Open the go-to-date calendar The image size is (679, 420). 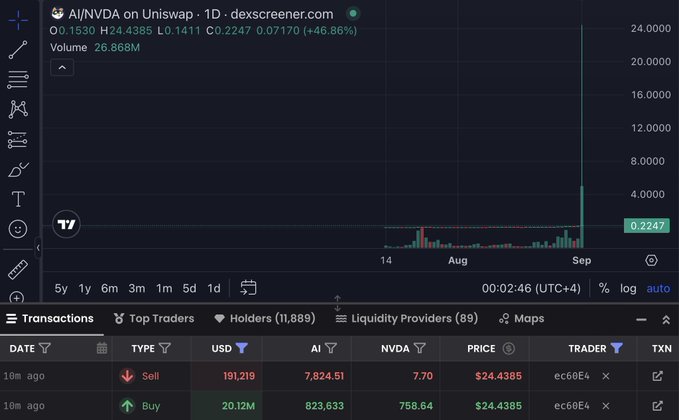(248, 288)
